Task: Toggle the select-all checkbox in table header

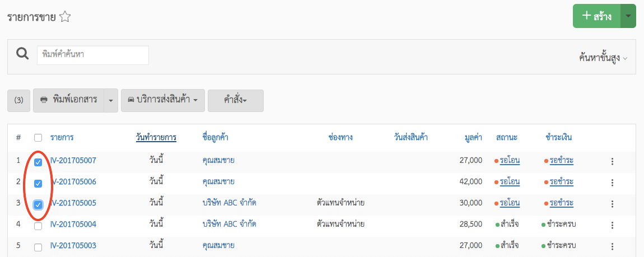Action: tap(38, 138)
